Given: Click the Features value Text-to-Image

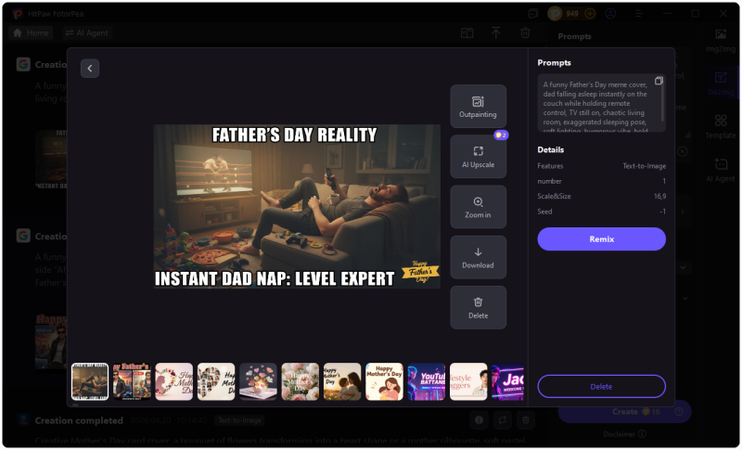Looking at the screenshot, I should pyautogui.click(x=644, y=166).
